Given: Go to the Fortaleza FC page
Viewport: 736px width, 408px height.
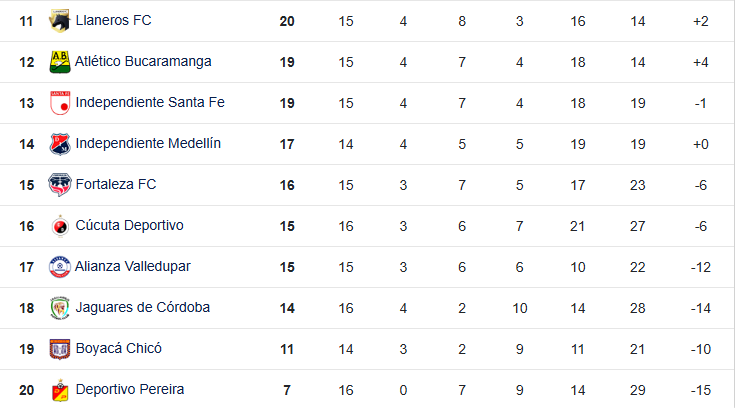Looking at the screenshot, I should tap(116, 185).
